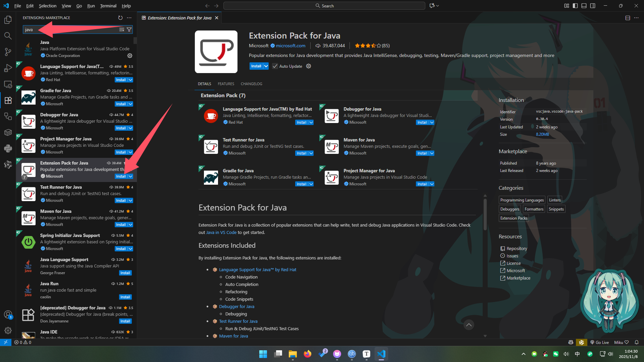Disable Auto Update for Extension Pack for Java
Image resolution: width=644 pixels, height=362 pixels.
[275, 66]
